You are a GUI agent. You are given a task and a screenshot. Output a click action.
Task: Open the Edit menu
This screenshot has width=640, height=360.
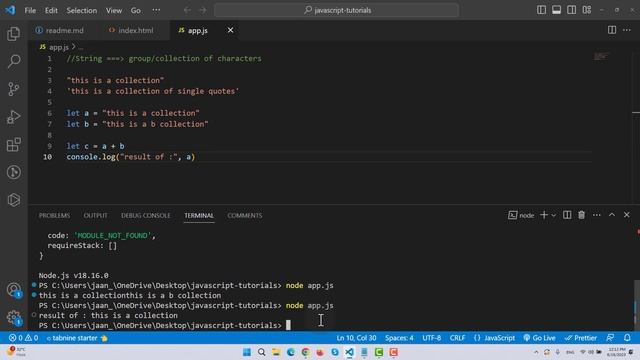tap(51, 10)
